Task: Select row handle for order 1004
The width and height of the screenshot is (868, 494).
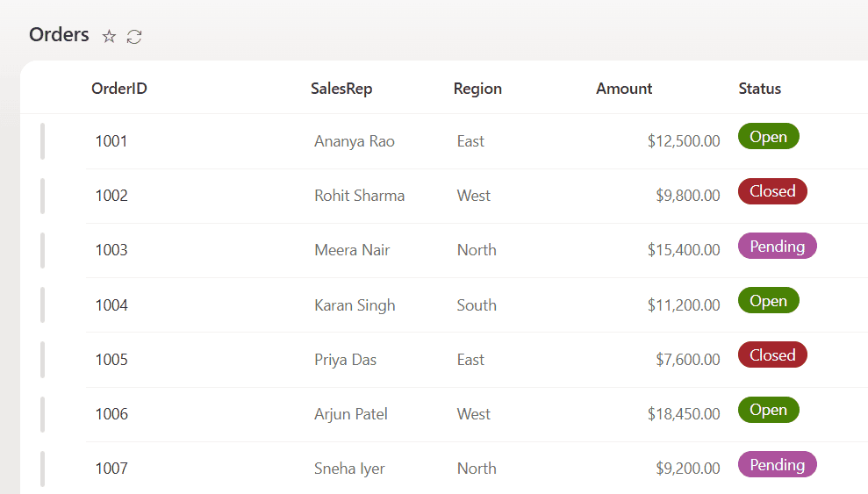Action: [43, 304]
